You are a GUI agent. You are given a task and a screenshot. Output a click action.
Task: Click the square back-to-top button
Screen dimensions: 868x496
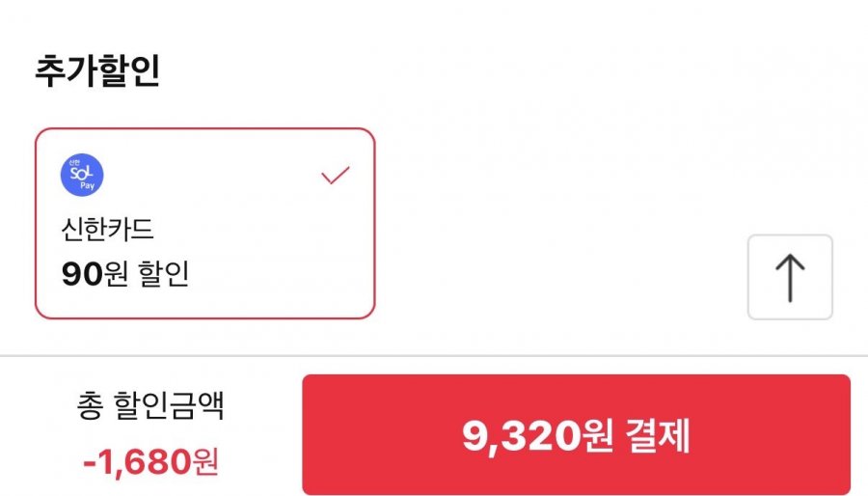789,277
